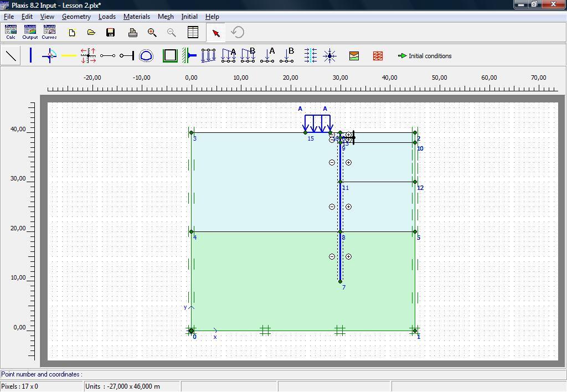
Task: Select Point load system A tool
Action: [267, 55]
